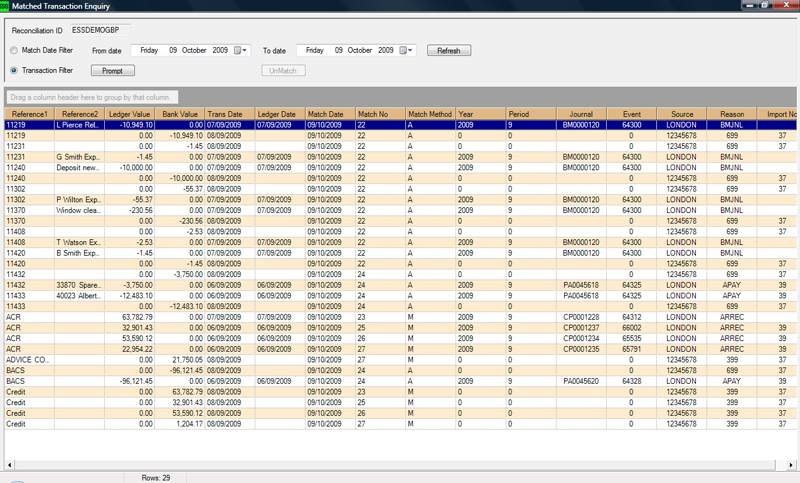Sort by the Ledger Value column header
800x483 pixels.
coord(129,114)
